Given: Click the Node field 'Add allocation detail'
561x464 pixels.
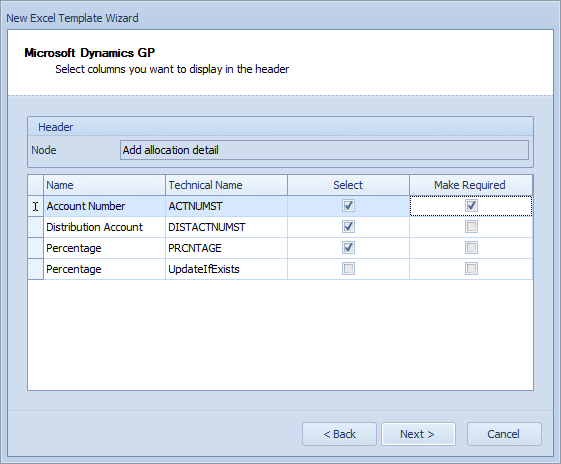Looking at the screenshot, I should (324, 150).
